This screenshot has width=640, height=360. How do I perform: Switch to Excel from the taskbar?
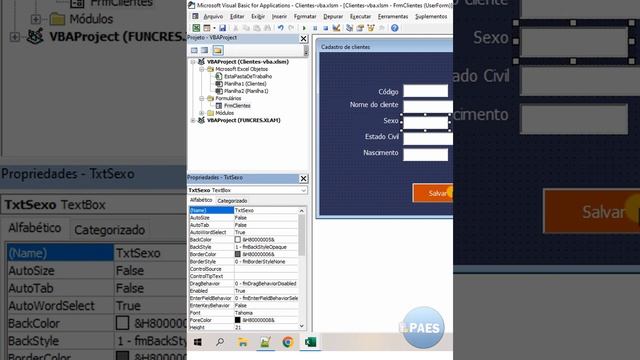coord(310,342)
